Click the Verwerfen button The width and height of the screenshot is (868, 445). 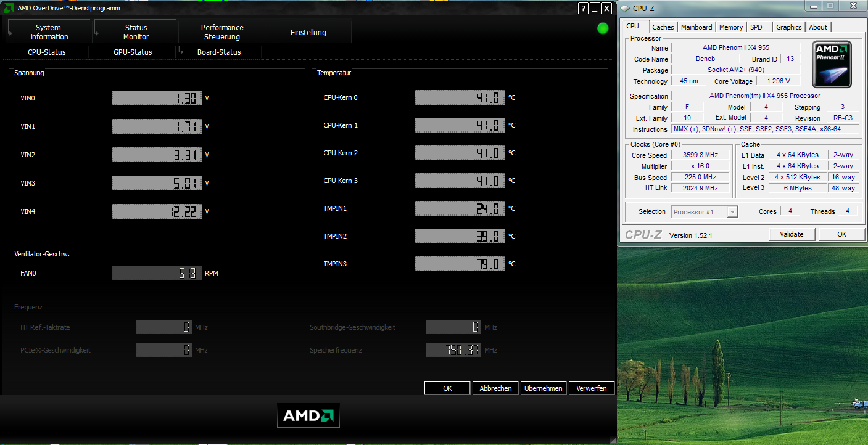(x=592, y=388)
